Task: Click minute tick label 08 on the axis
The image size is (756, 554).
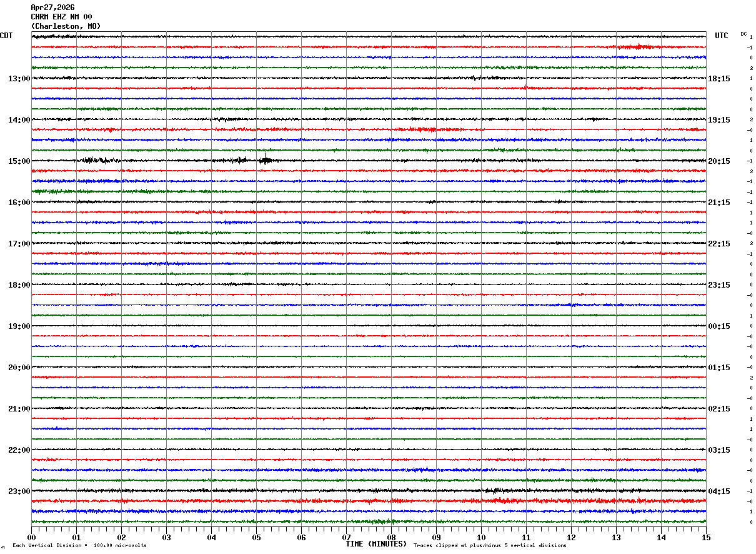Action: [x=391, y=537]
